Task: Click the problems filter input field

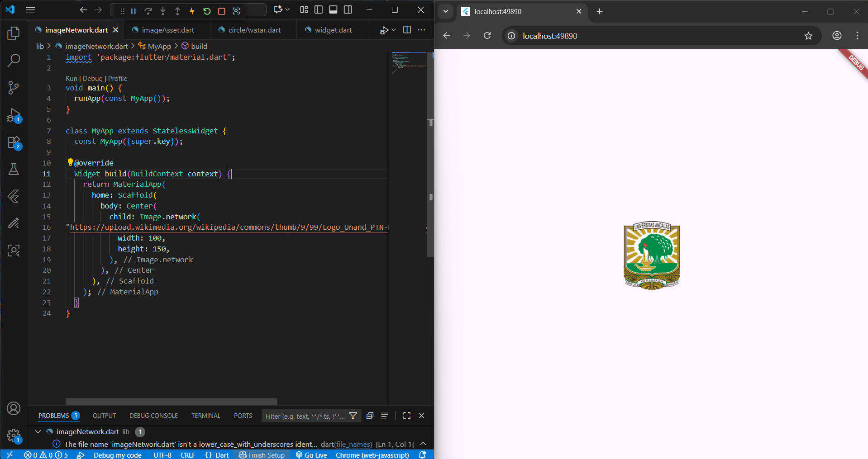Action: pyautogui.click(x=304, y=416)
